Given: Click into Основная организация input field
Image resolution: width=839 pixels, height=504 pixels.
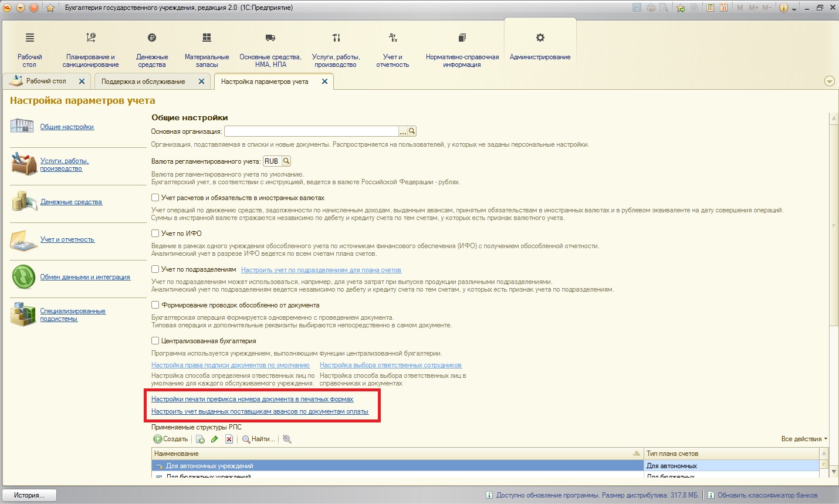Looking at the screenshot, I should [311, 131].
